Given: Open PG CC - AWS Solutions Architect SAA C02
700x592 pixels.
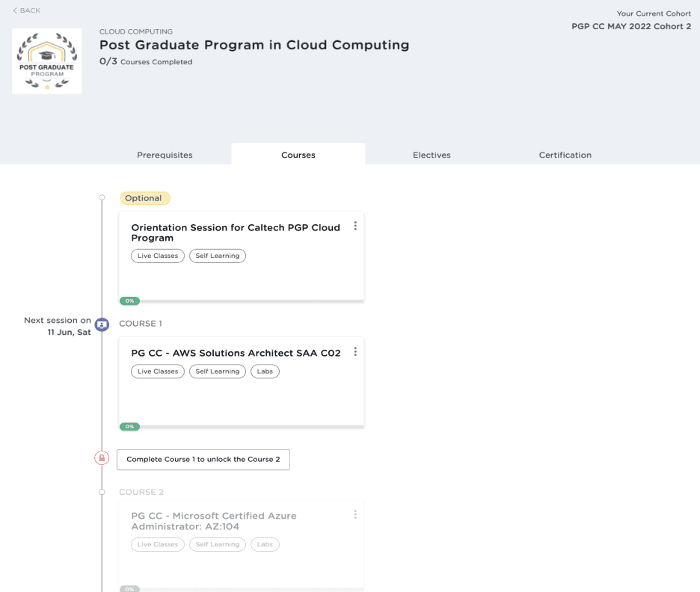Looking at the screenshot, I should [x=236, y=353].
